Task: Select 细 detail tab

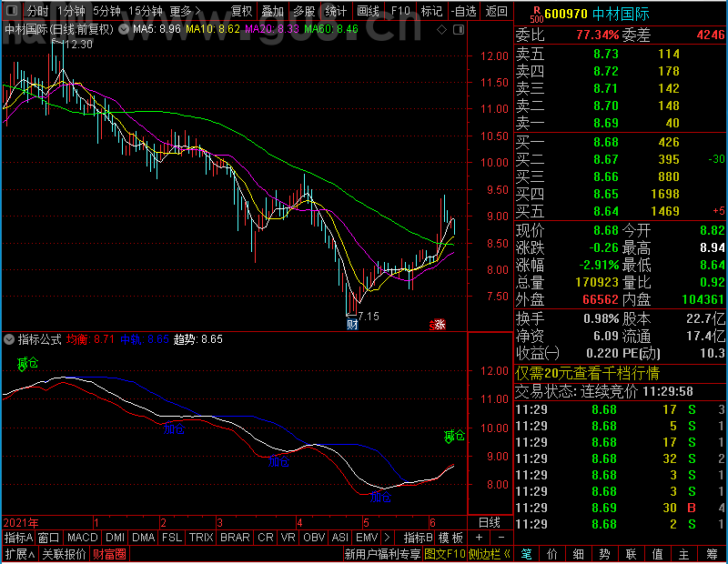Action: [579, 554]
